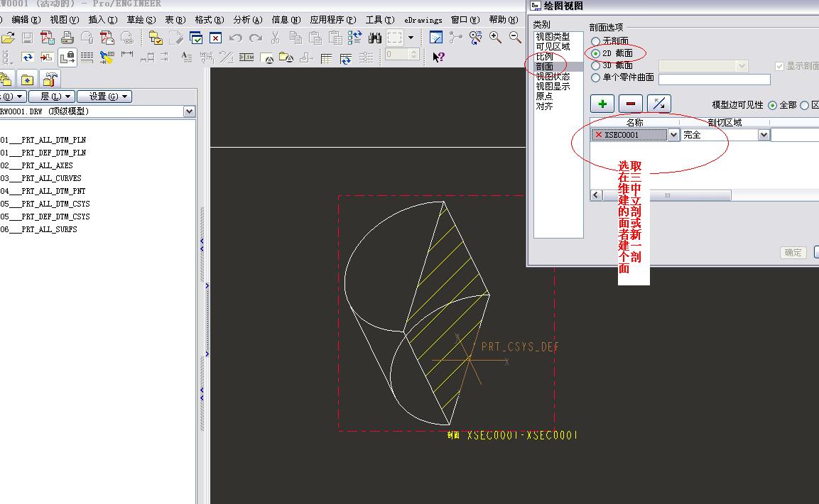Expand the DRW 顶级模型 combo box
The width and height of the screenshot is (819, 504).
[x=189, y=111]
